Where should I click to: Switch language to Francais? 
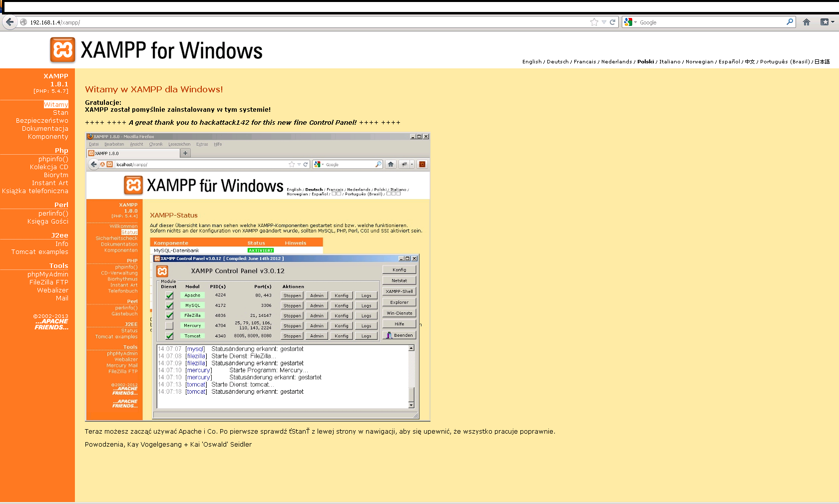[x=585, y=62]
